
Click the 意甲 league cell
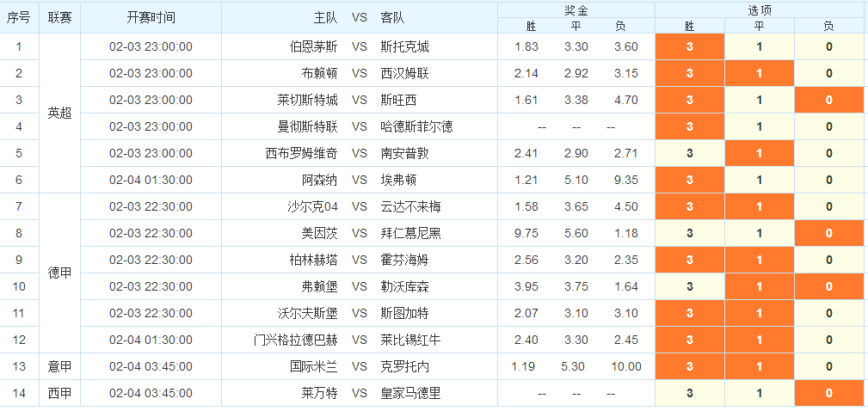pos(59,366)
